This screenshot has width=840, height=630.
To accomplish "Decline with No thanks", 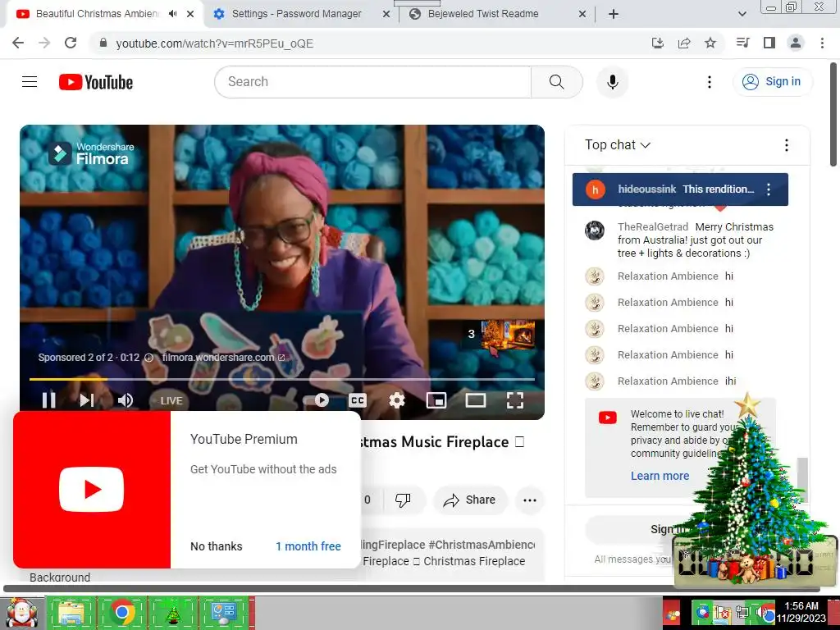I will [217, 546].
